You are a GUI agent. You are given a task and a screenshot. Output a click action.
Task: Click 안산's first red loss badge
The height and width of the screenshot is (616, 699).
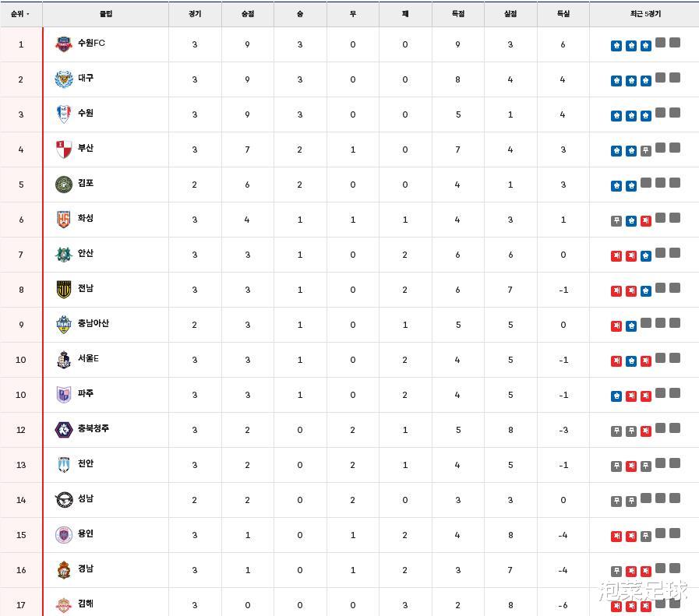click(616, 256)
